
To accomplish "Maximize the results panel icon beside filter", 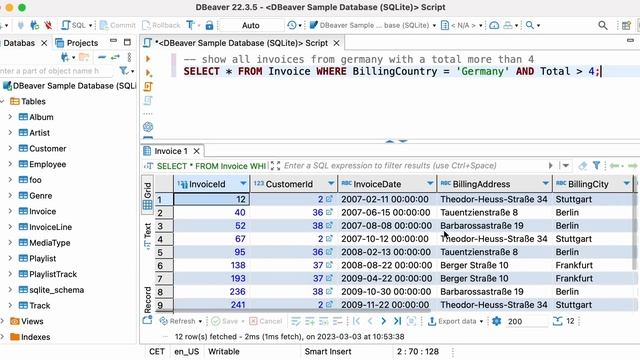I will pos(276,166).
